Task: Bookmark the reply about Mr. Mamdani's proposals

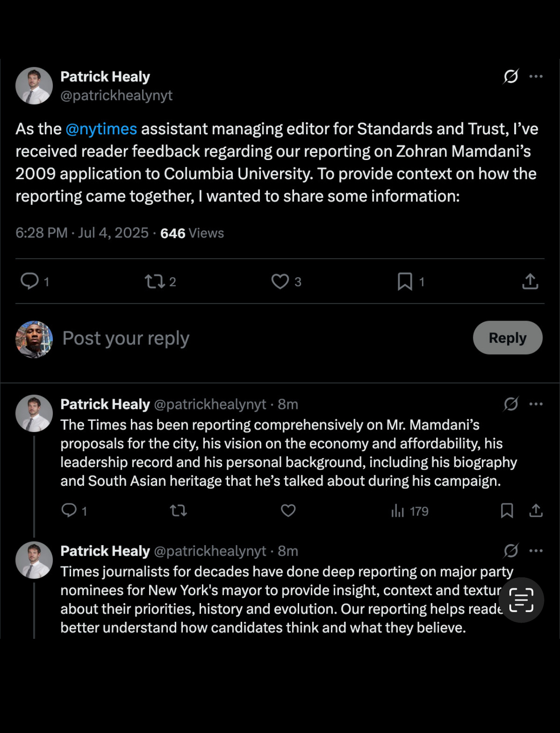Action: coord(507,510)
